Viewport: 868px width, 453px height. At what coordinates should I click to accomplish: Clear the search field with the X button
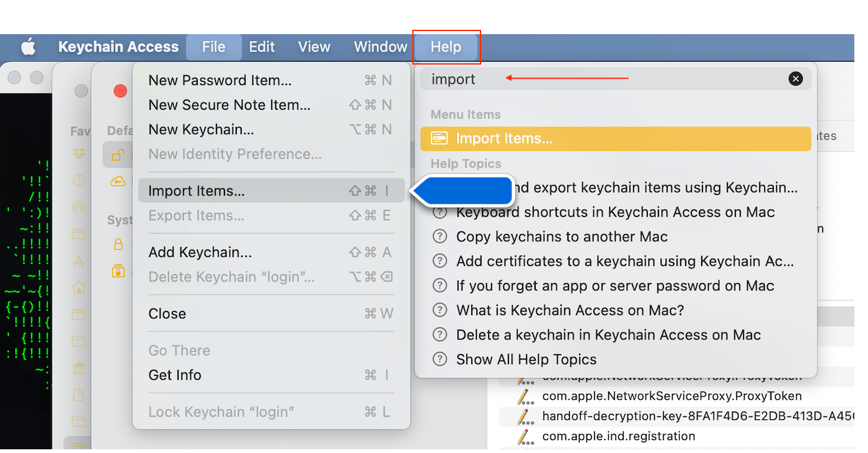point(795,79)
